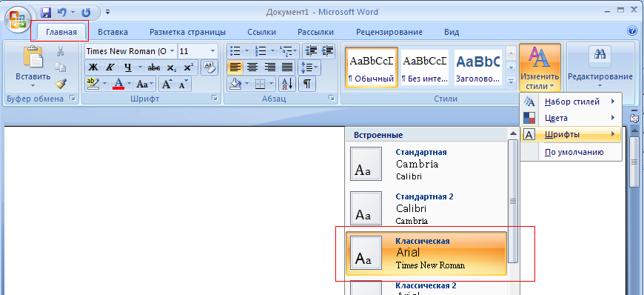
Task: Click the Изменить стили button
Action: click(x=540, y=67)
